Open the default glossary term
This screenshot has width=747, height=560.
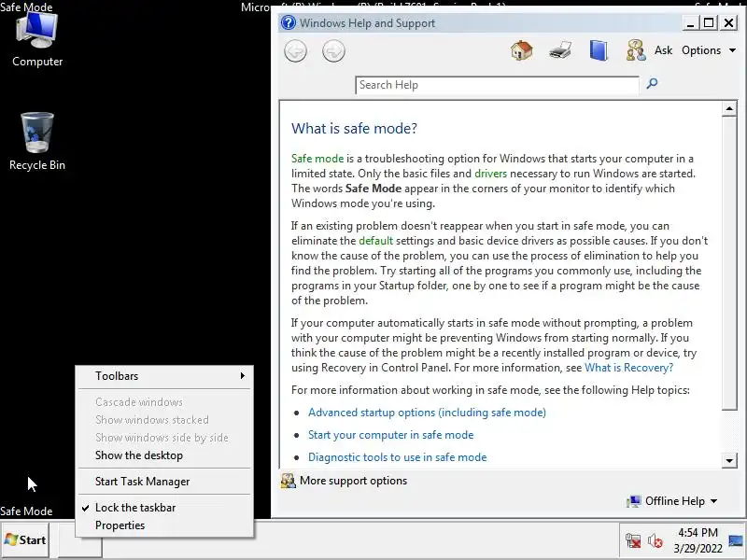[x=376, y=241]
